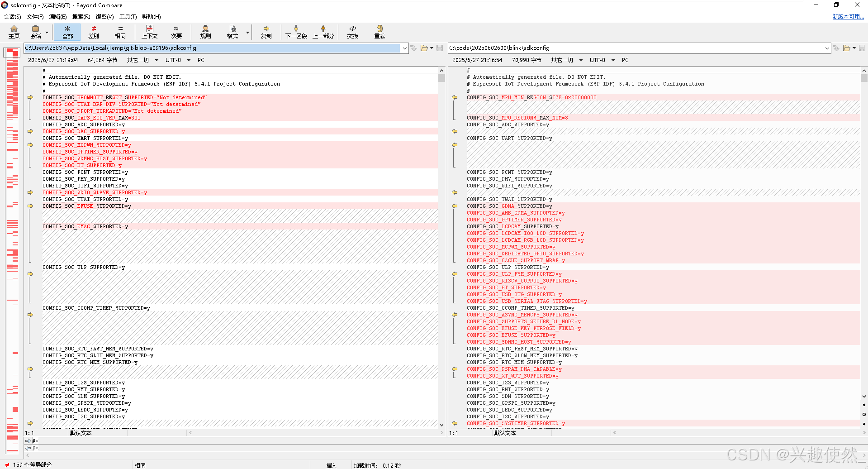This screenshot has width=868, height=469.
Task: Click 159 个差异部分 status bar text
Action: click(x=32, y=465)
